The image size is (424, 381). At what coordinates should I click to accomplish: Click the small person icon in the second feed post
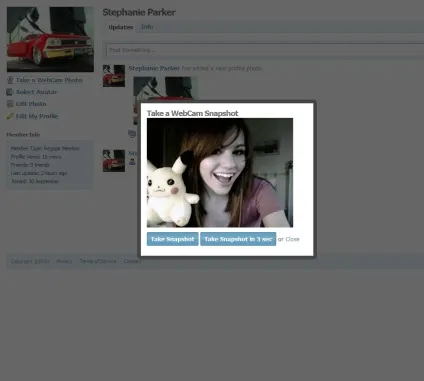click(132, 162)
